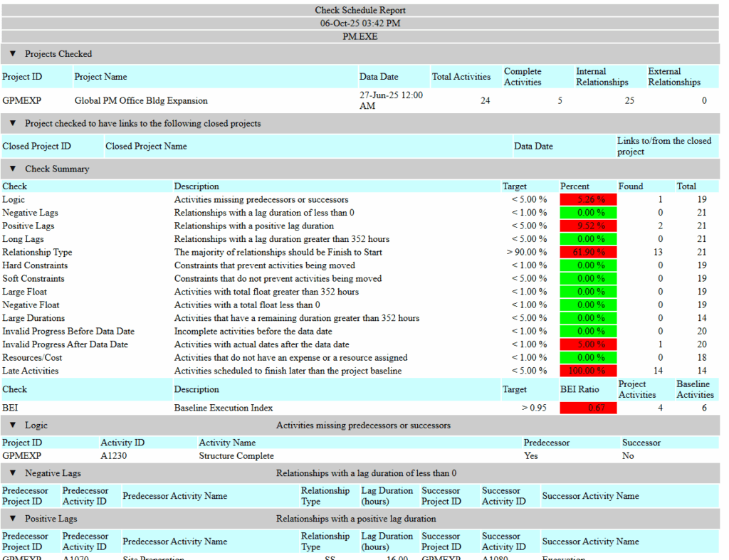Collapse the Projects Checked section
The width and height of the screenshot is (729, 560).
point(13,54)
